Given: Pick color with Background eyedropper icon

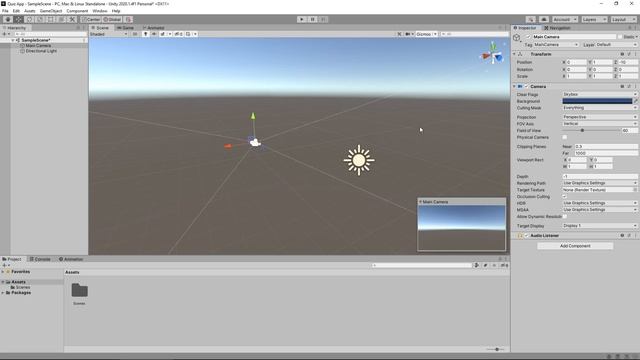Looking at the screenshot, I should pyautogui.click(x=636, y=101).
